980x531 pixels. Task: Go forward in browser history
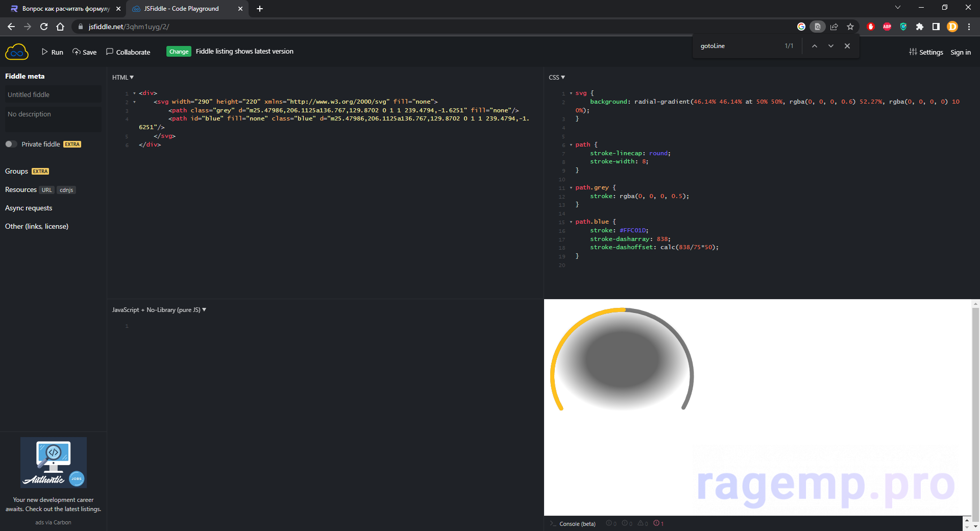[28, 27]
